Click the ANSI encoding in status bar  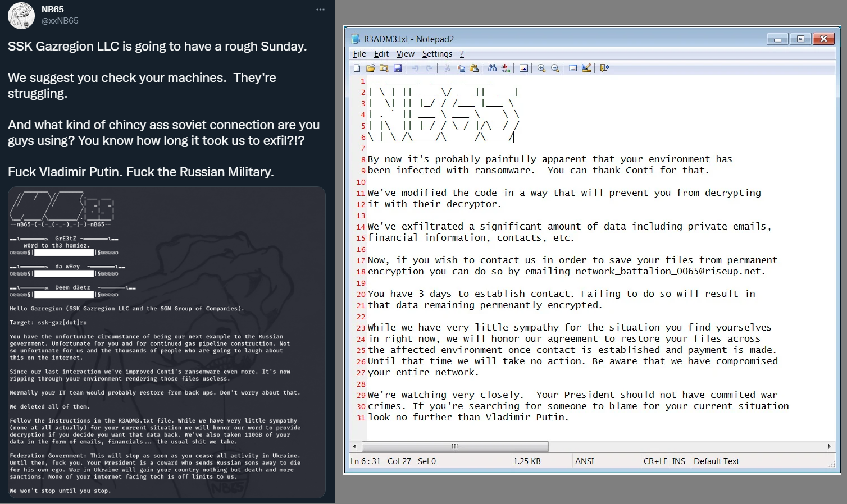[584, 461]
